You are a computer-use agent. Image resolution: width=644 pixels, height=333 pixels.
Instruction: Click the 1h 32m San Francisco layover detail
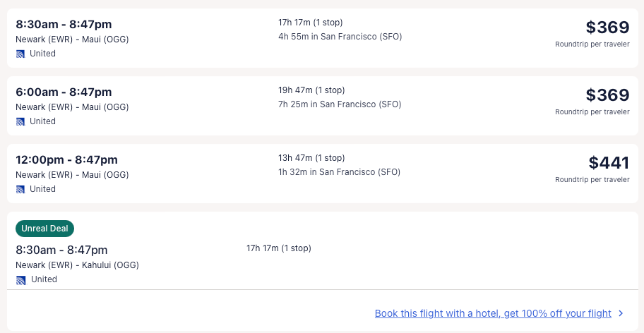pos(339,172)
